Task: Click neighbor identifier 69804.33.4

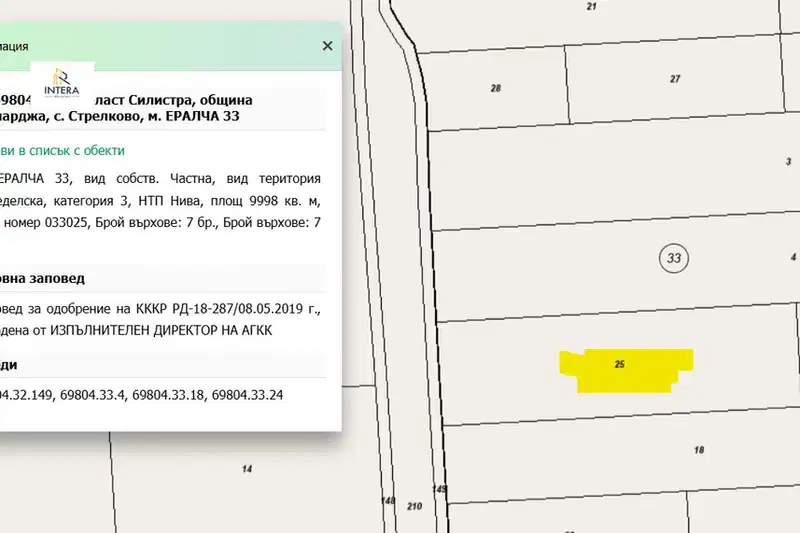Action: [92, 395]
